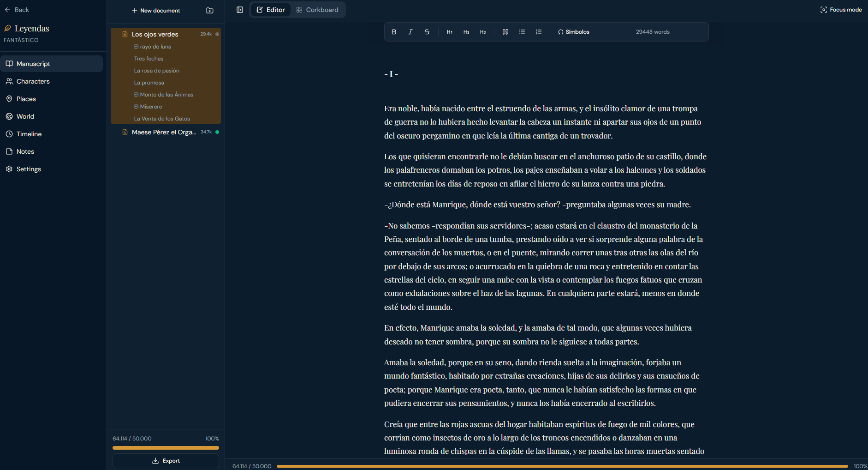The image size is (868, 470).
Task: Apply italic formatting
Action: click(410, 32)
